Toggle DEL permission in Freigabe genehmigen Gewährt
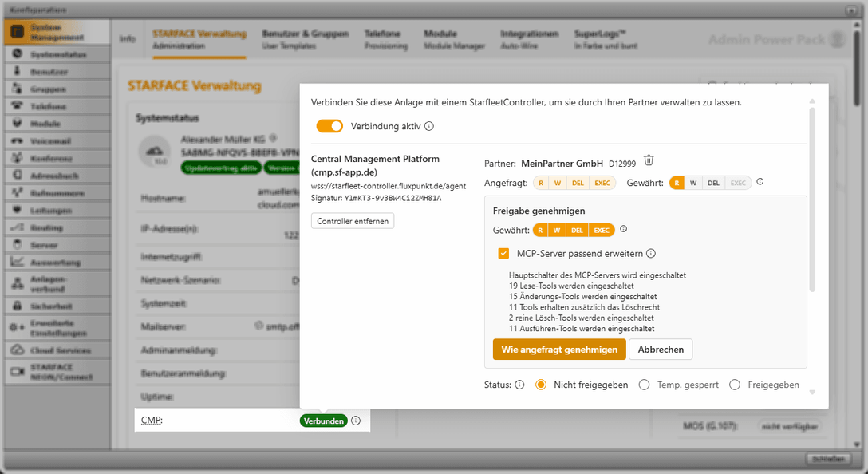This screenshot has width=868, height=474. point(577,231)
